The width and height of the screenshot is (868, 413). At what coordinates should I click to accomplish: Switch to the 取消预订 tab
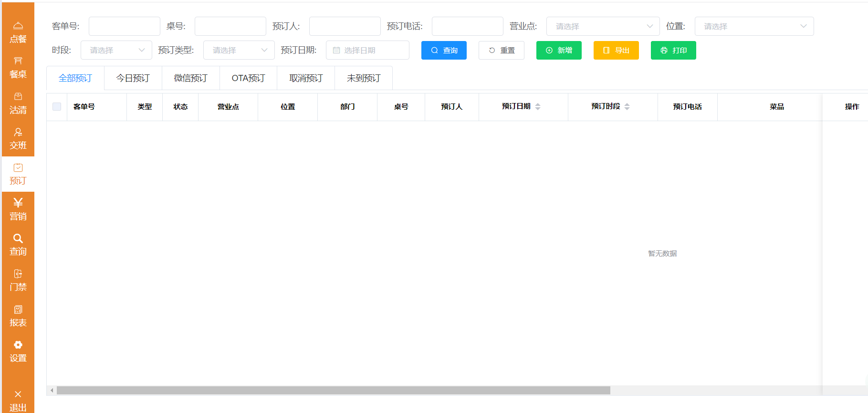pyautogui.click(x=306, y=78)
